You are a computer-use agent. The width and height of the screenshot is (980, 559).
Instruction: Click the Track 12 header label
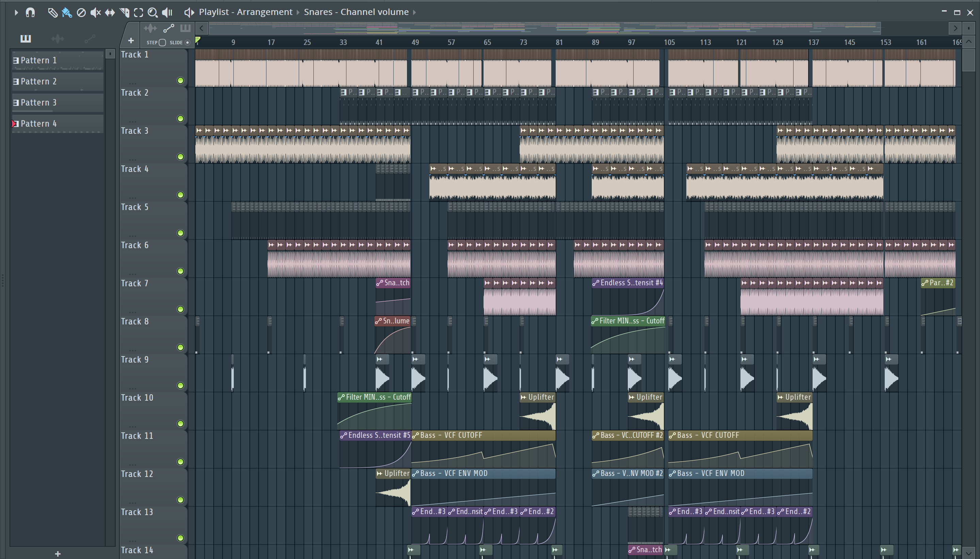point(137,474)
